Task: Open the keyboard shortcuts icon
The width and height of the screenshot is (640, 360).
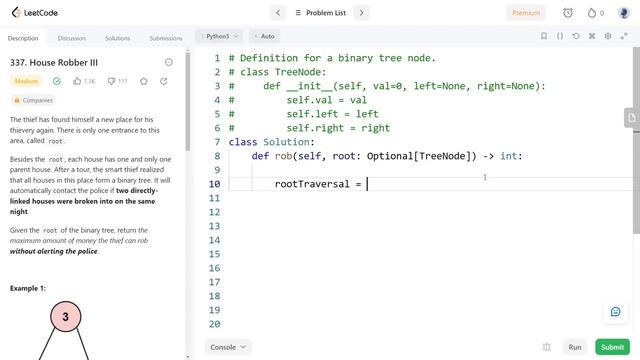Action: coord(592,36)
